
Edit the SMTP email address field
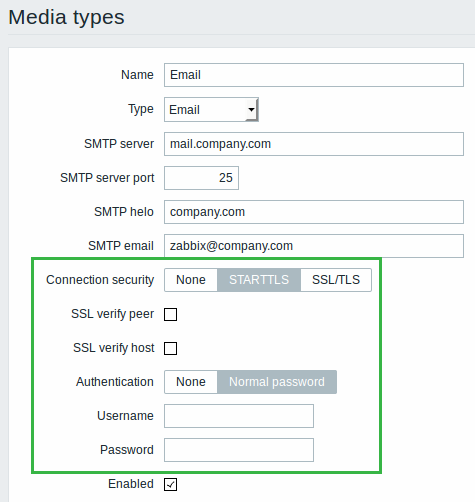coord(314,246)
